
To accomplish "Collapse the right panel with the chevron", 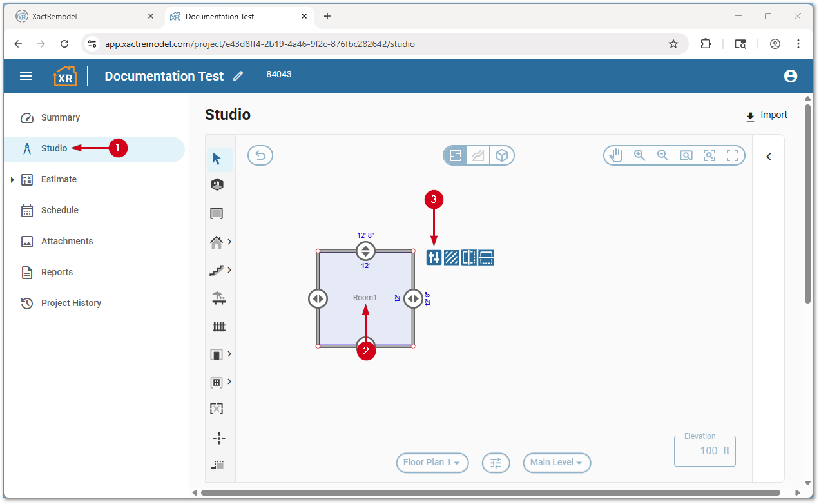I will tap(768, 156).
